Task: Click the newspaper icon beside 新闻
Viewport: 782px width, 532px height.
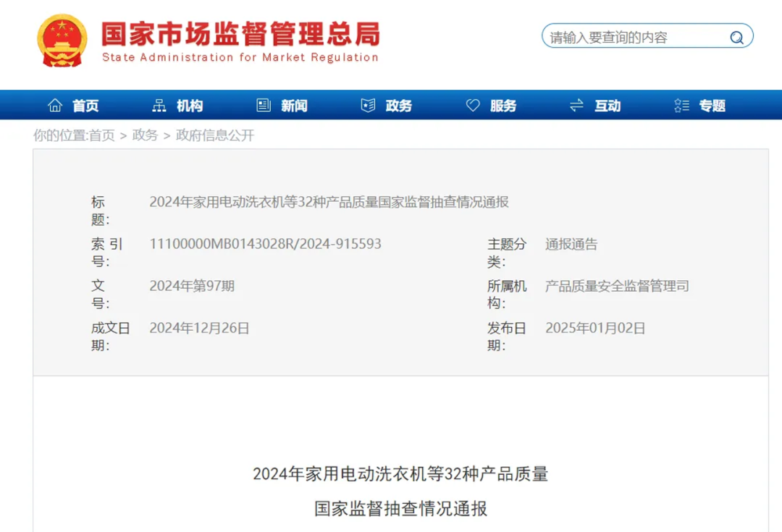Action: pyautogui.click(x=264, y=106)
